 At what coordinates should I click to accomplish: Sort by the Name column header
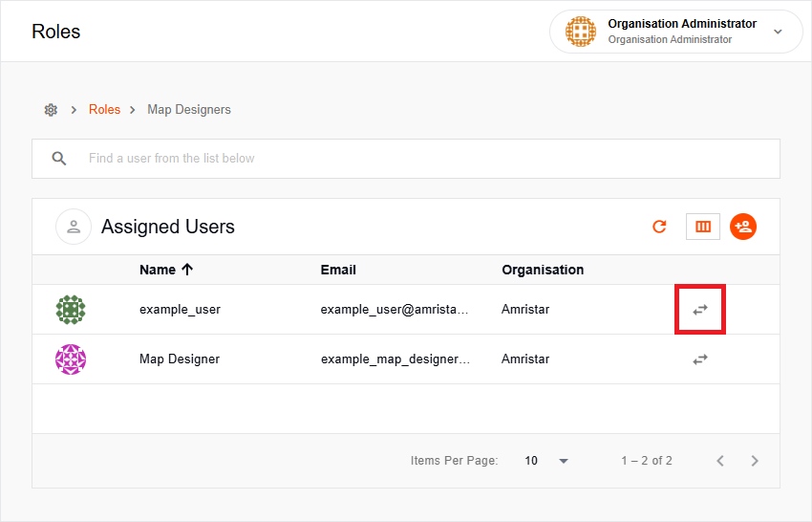(x=158, y=270)
